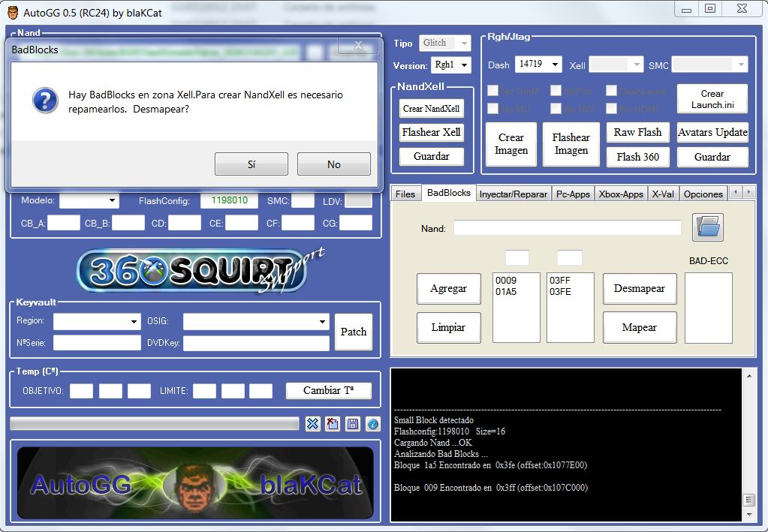Click the tab strip left scroll arrow
Image resolution: width=768 pixels, height=532 pixels.
pos(735,192)
